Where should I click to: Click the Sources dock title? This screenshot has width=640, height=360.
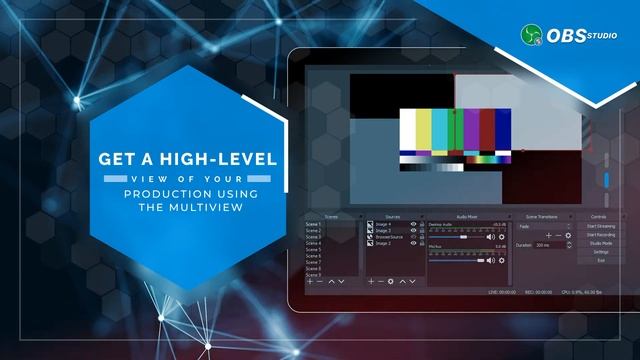392,217
